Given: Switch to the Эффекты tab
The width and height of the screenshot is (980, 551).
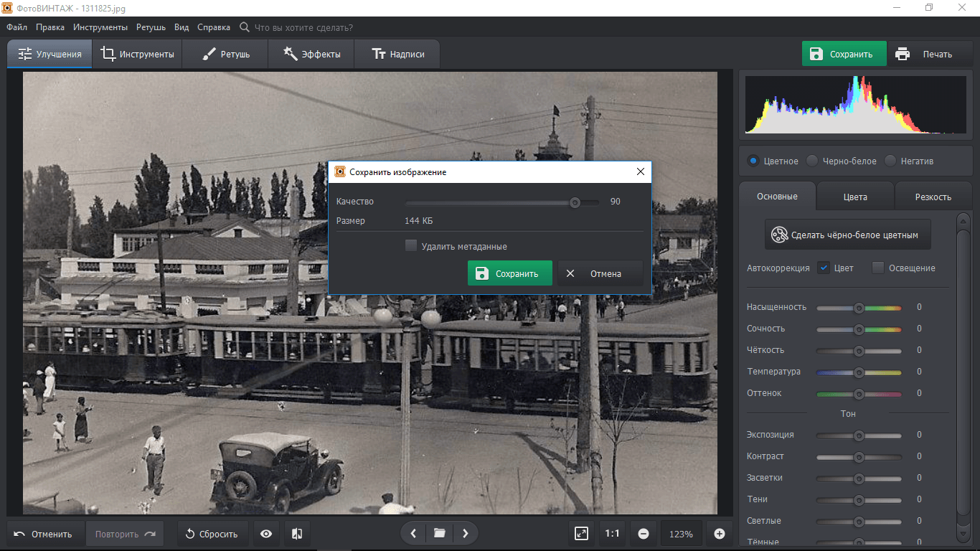Looking at the screenshot, I should (311, 54).
